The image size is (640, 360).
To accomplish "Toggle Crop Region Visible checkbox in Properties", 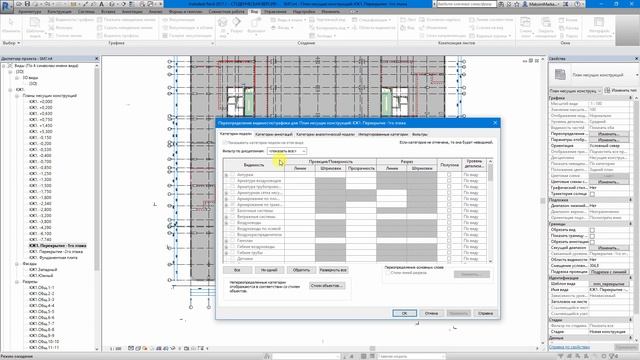I will coord(592,236).
